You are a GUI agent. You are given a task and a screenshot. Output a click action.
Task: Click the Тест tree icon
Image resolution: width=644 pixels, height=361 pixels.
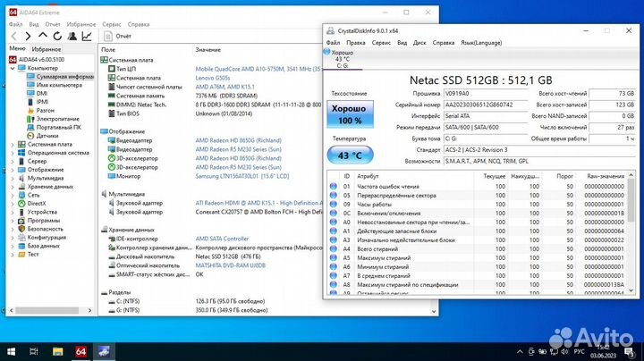click(21, 255)
